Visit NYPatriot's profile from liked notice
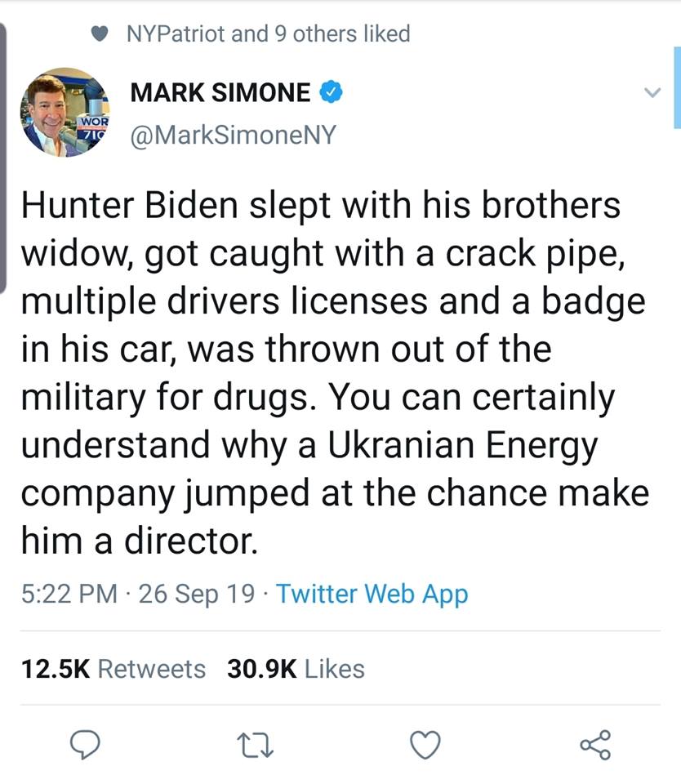The width and height of the screenshot is (681, 784). (173, 34)
